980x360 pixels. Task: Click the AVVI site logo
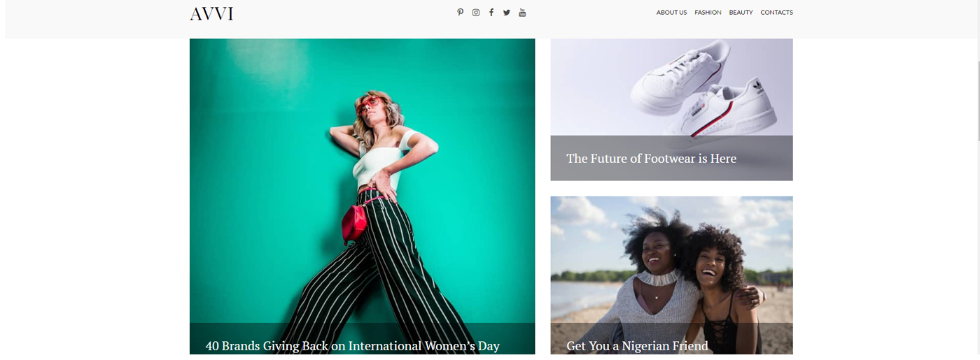pos(211,14)
